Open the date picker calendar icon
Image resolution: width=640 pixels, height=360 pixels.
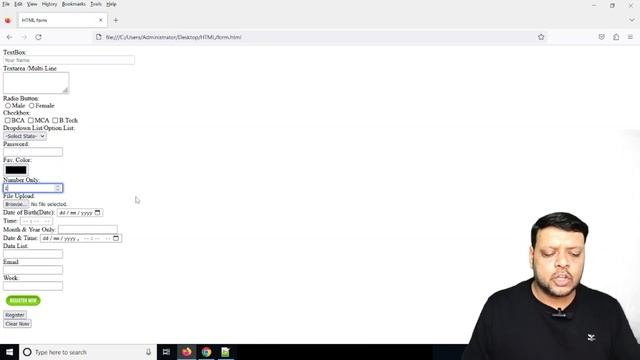(97, 213)
